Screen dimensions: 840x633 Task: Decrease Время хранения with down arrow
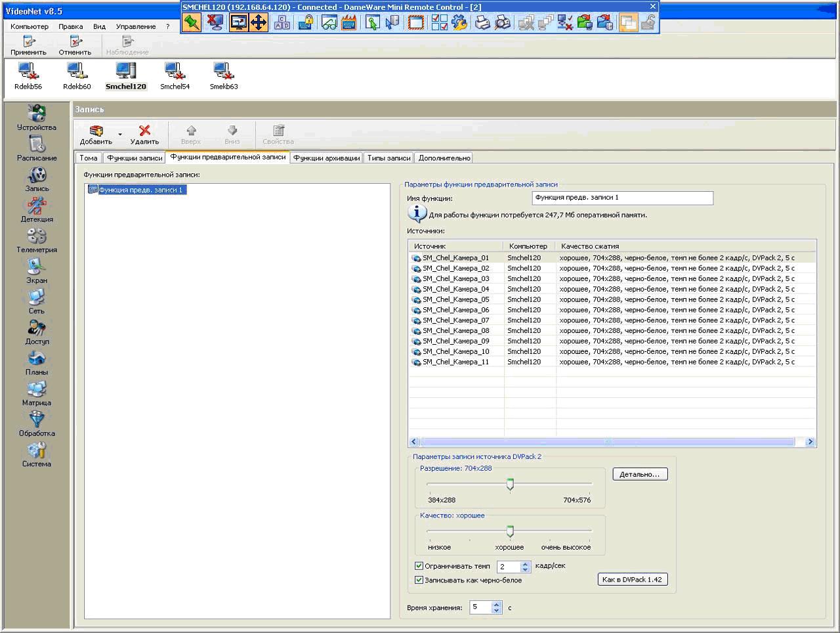pos(497,611)
